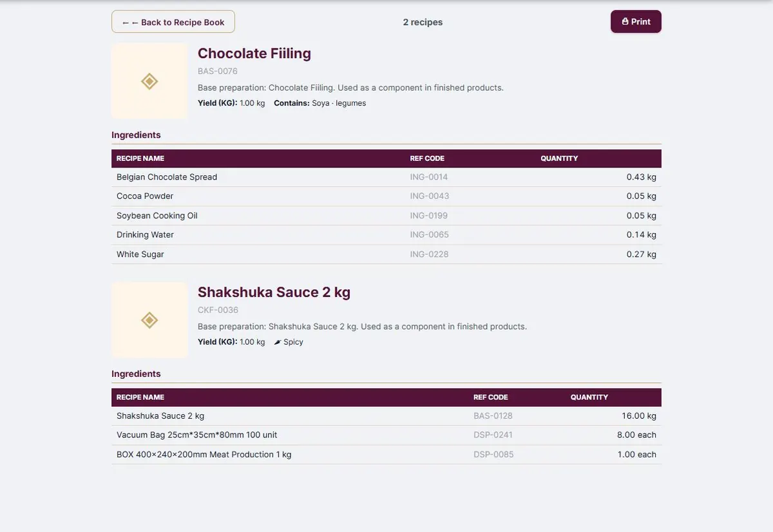This screenshot has height=532, width=773.
Task: Click the 8.00 each quantity
Action: click(x=637, y=435)
